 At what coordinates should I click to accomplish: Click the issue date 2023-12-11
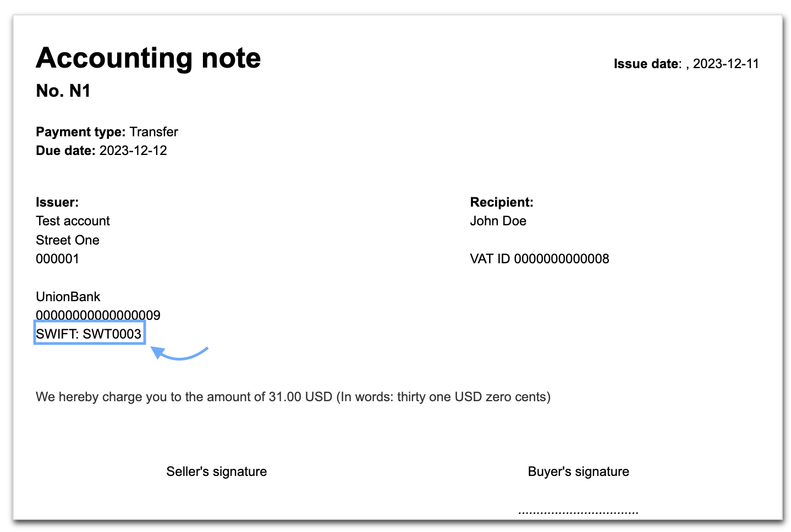(726, 64)
